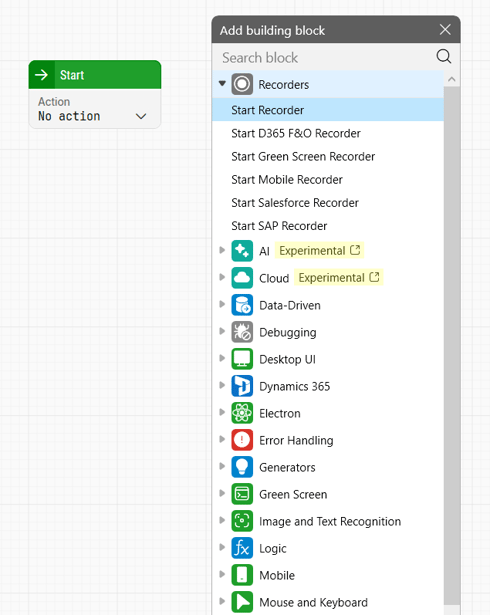Click the Data-Driven database icon
The height and width of the screenshot is (615, 490).
(242, 305)
